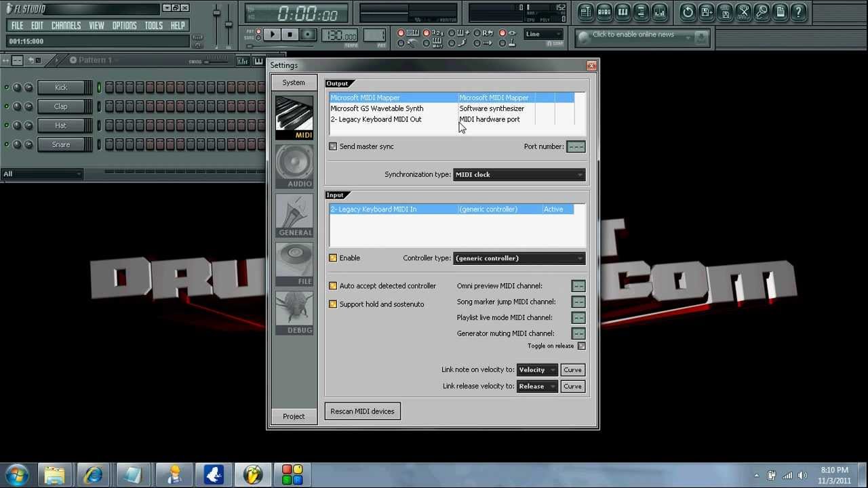Viewport: 868px width, 488px height.
Task: Toggle the Kick channel mute LED
Action: pos(7,87)
